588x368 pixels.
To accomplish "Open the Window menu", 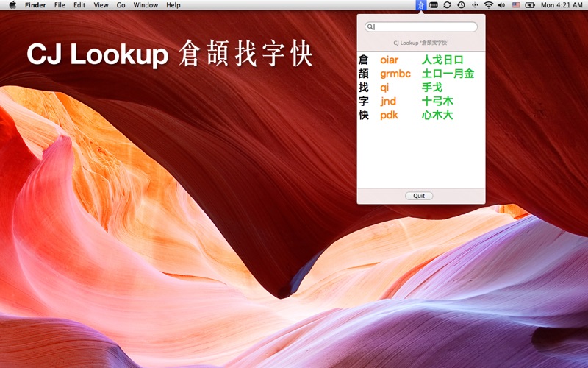I will tap(146, 5).
